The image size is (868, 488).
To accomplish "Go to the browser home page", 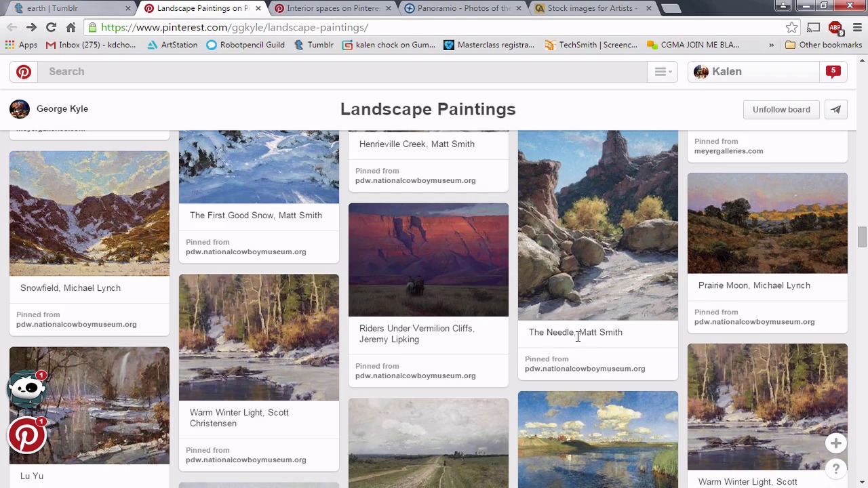I will point(71,27).
